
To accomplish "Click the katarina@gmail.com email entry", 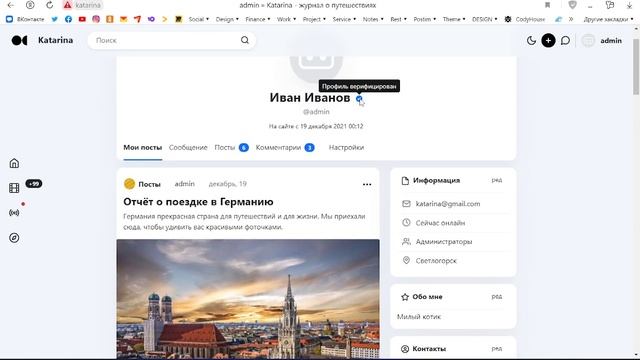I will coord(448,204).
